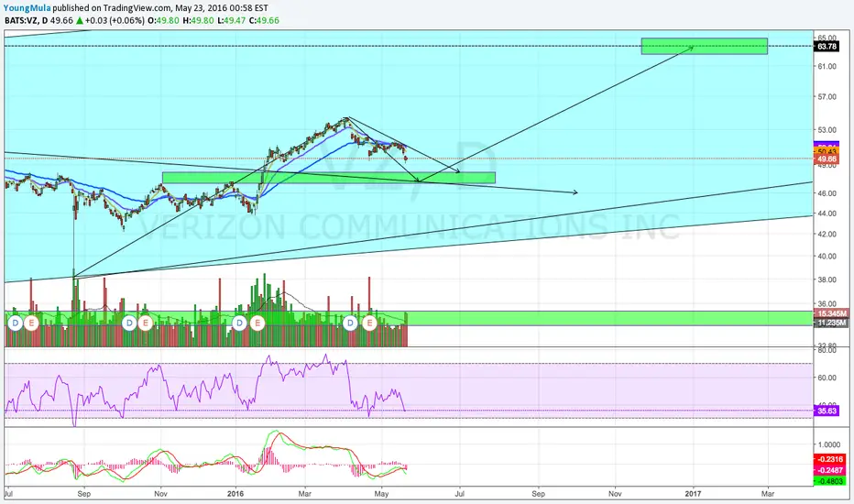Click the 40.00 price axis level
The height and width of the screenshot is (504, 854).
click(x=827, y=257)
